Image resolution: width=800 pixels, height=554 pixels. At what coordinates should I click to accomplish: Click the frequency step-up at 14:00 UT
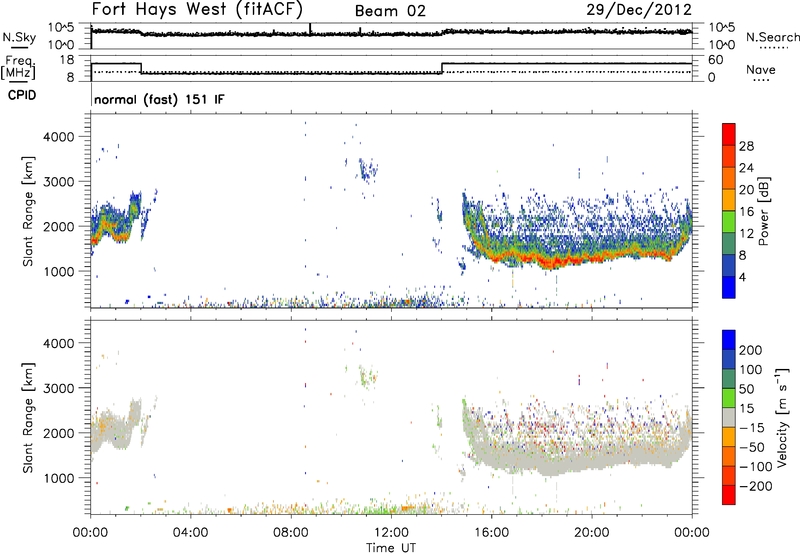[442, 68]
